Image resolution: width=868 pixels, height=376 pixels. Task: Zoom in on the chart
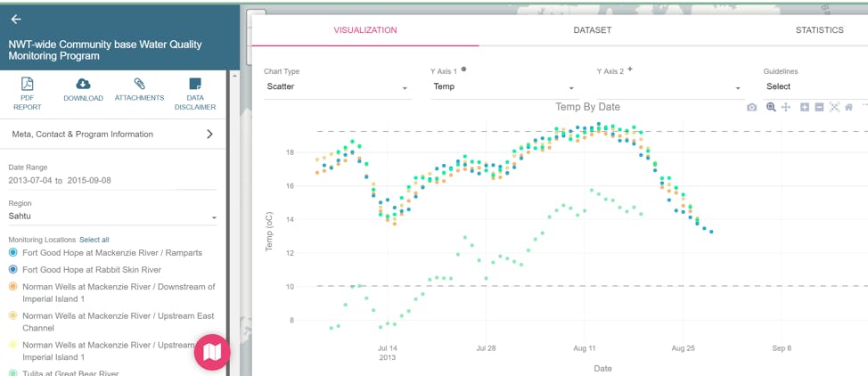[805, 108]
